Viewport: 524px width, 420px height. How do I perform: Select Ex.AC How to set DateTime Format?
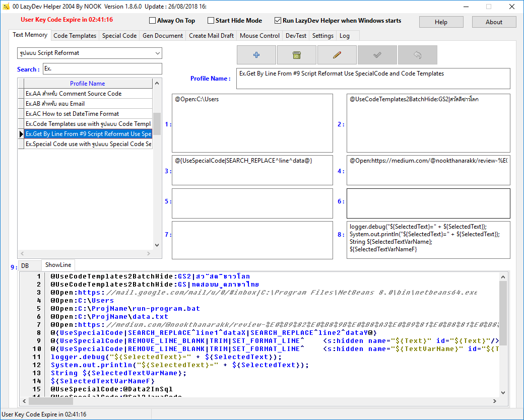pos(88,114)
